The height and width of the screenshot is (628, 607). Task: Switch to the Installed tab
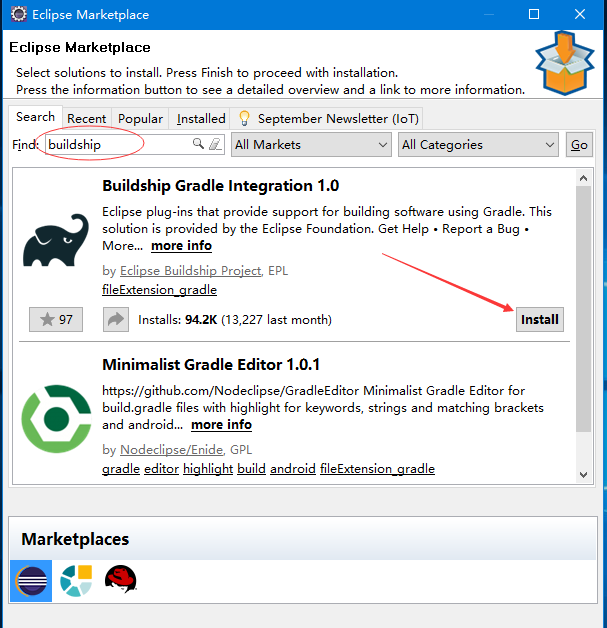(201, 119)
